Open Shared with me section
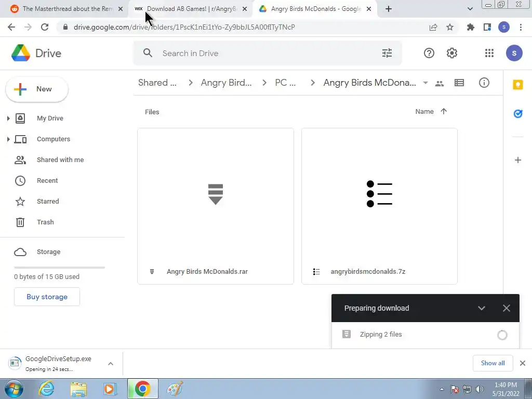 click(60, 160)
